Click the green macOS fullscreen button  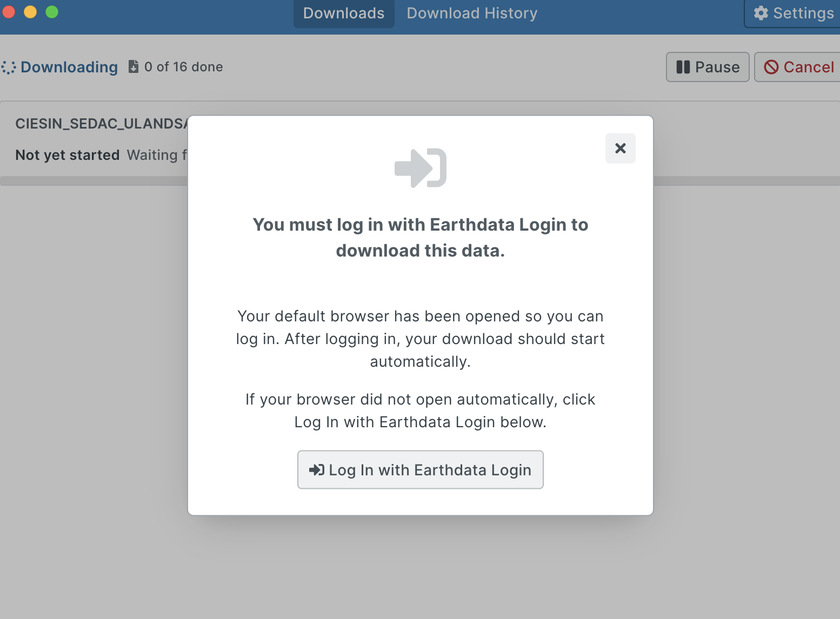tap(52, 12)
